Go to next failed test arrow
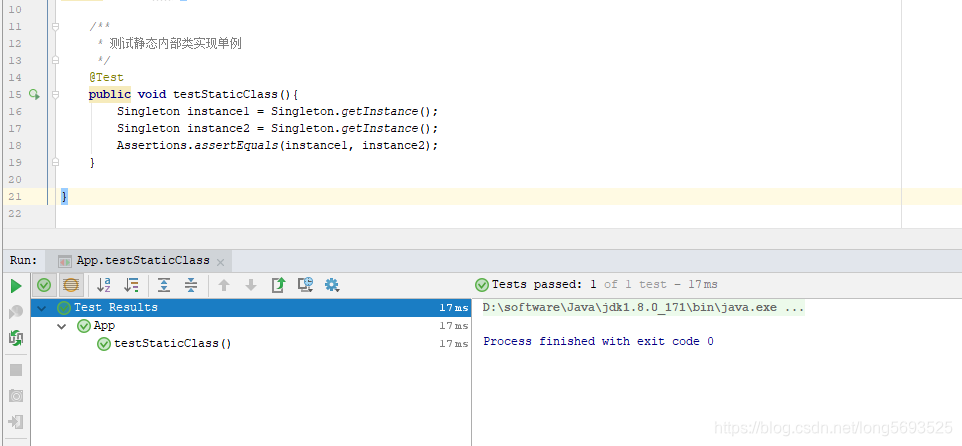This screenshot has width=962, height=446. 251,285
